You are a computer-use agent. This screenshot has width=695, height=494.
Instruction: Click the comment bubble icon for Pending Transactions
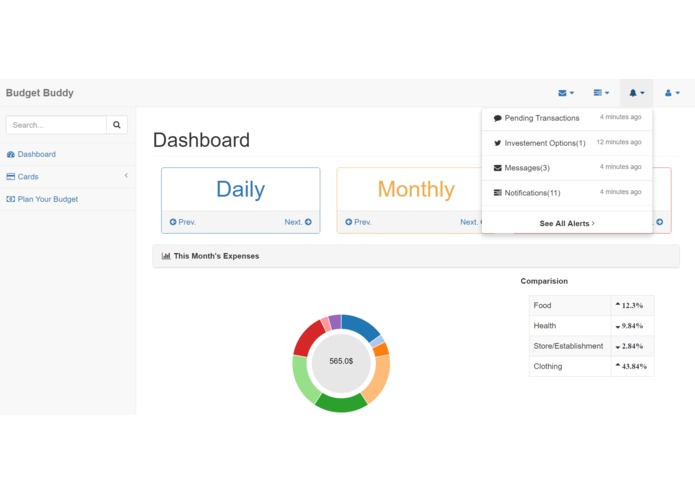click(x=497, y=118)
